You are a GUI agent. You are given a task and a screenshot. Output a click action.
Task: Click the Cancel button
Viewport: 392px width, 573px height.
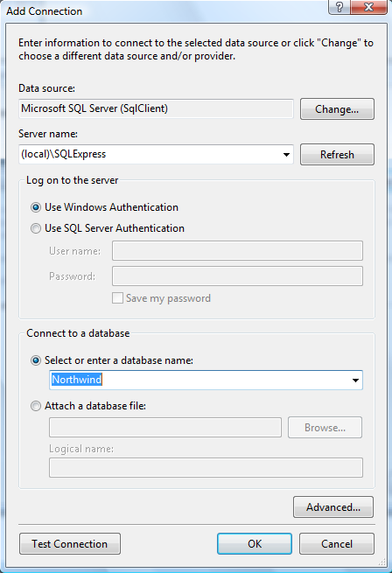click(x=337, y=544)
